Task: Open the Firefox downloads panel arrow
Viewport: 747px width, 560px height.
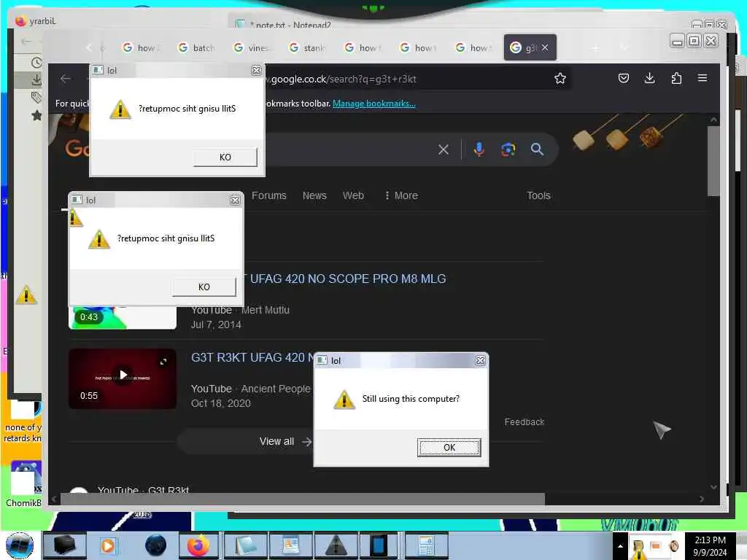Action: (x=650, y=78)
